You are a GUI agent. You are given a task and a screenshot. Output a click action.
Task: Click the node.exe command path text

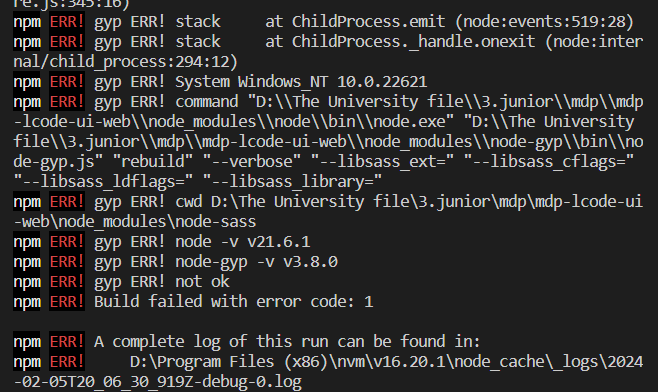click(x=329, y=112)
